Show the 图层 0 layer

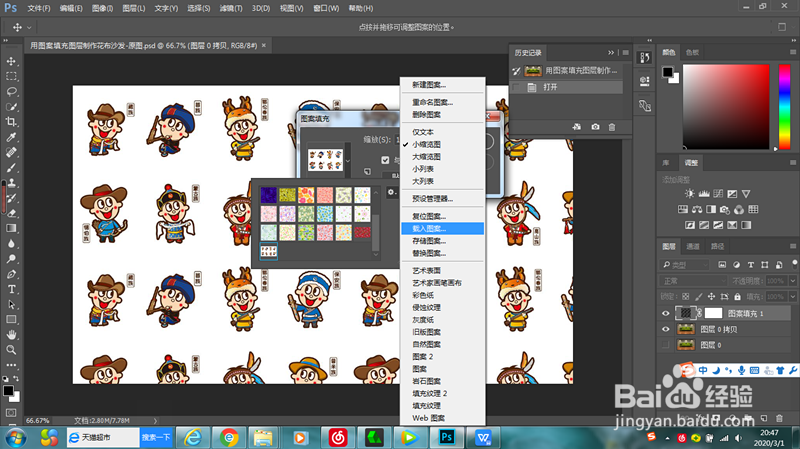point(665,345)
